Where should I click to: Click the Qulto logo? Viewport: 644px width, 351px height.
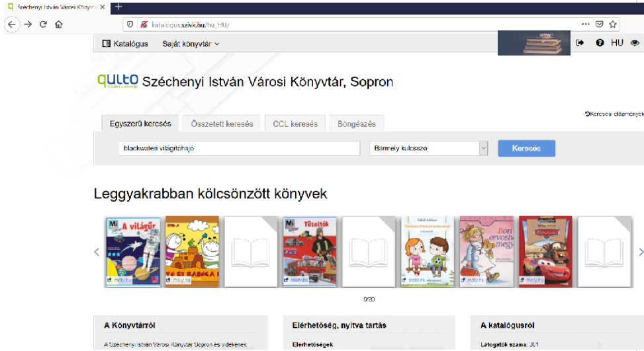[118, 81]
